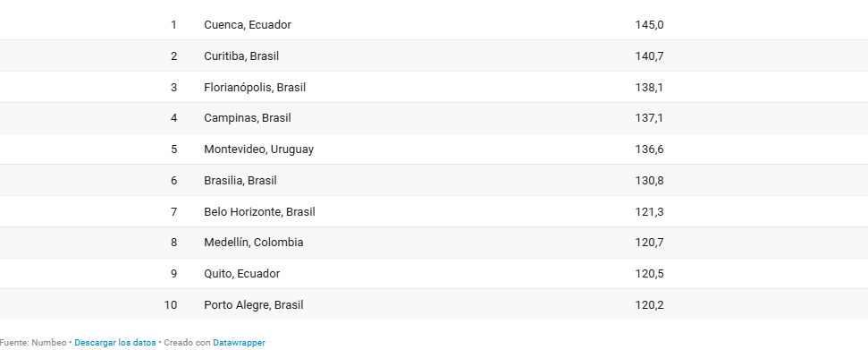The width and height of the screenshot is (868, 350).
Task: Select the Curitiba, Brasil city name
Action: pos(241,56)
